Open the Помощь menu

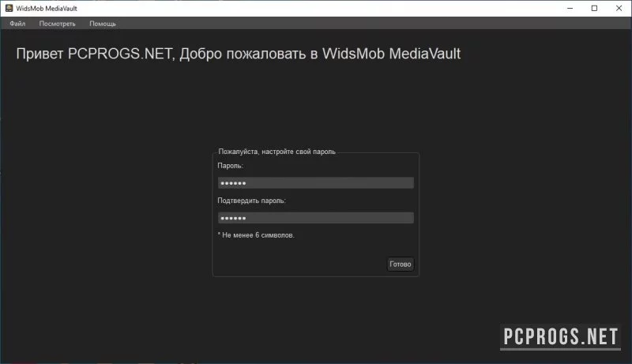[x=103, y=24]
